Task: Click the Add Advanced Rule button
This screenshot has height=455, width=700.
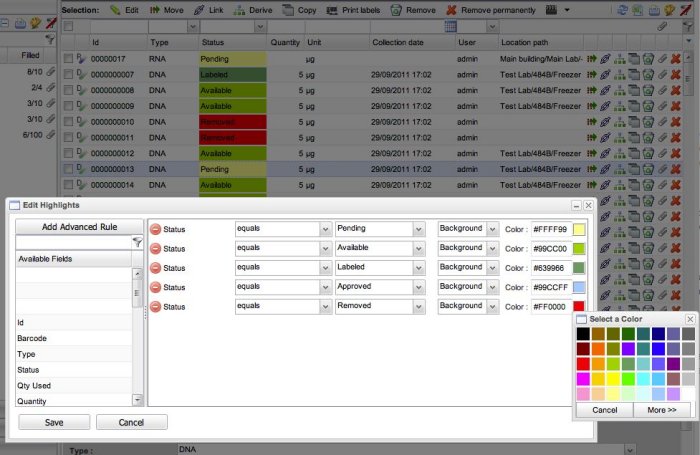Action: [x=80, y=227]
